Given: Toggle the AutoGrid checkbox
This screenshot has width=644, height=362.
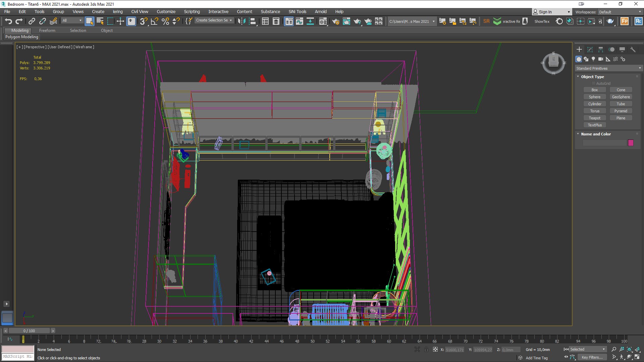Looking at the screenshot, I should coord(593,83).
